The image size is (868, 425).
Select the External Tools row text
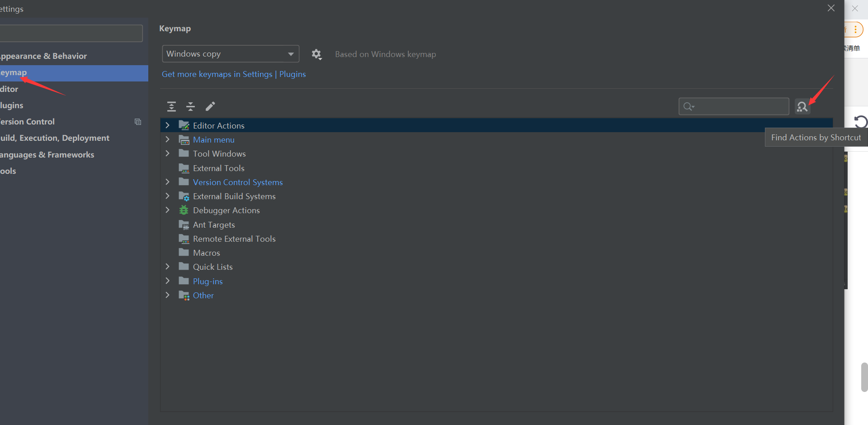click(219, 168)
